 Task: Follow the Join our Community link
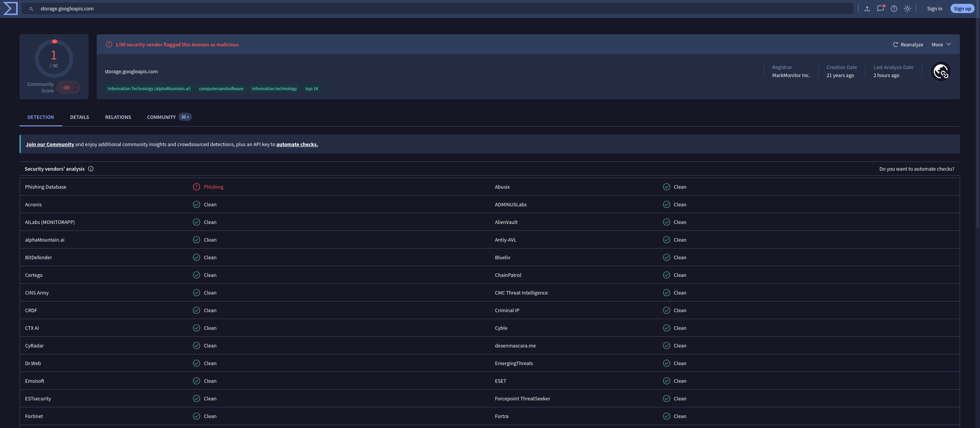pos(50,144)
